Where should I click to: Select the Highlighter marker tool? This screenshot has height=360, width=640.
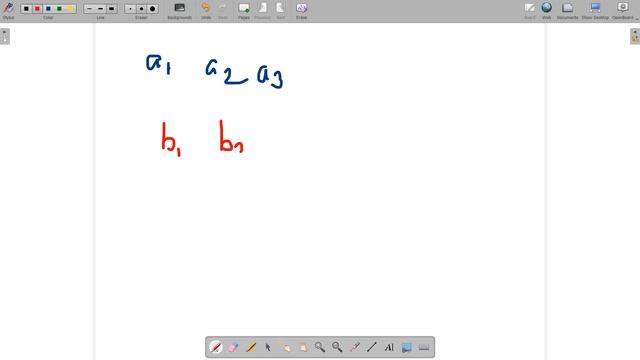pyautogui.click(x=251, y=347)
